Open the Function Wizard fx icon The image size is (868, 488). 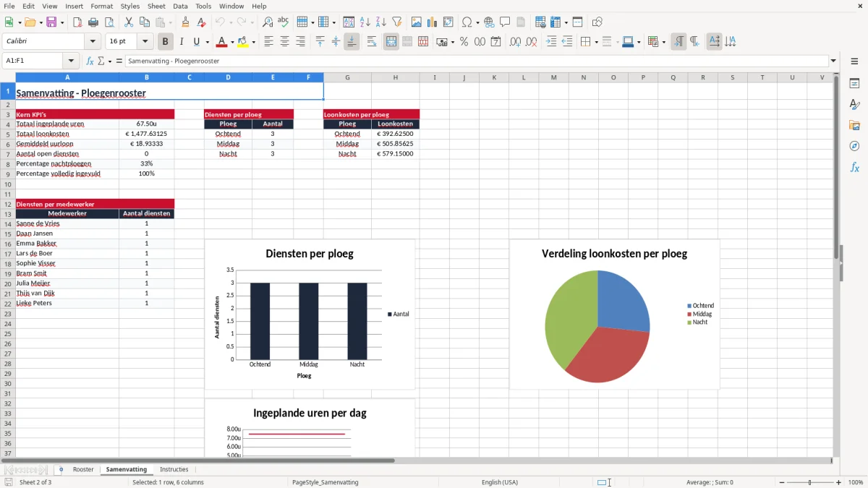tap(90, 61)
